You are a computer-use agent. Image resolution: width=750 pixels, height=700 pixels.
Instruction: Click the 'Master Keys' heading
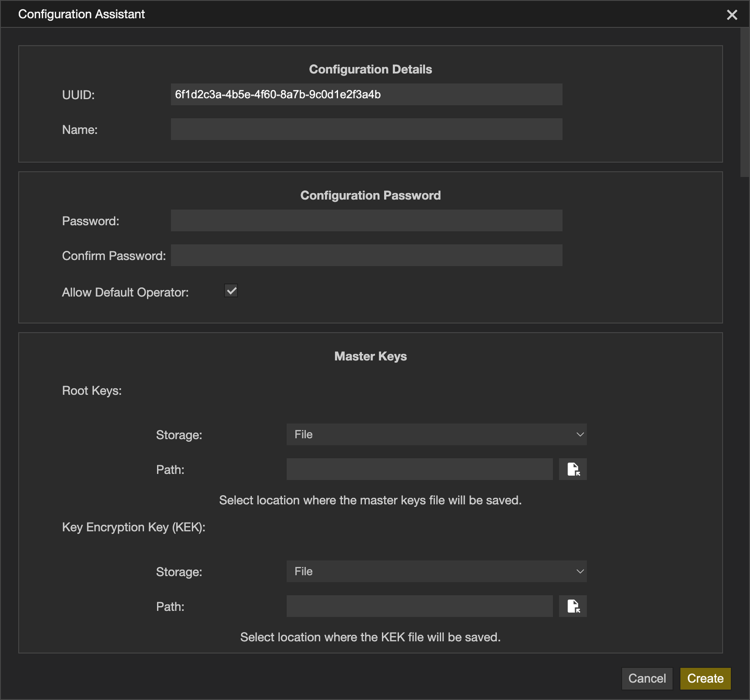coord(370,356)
